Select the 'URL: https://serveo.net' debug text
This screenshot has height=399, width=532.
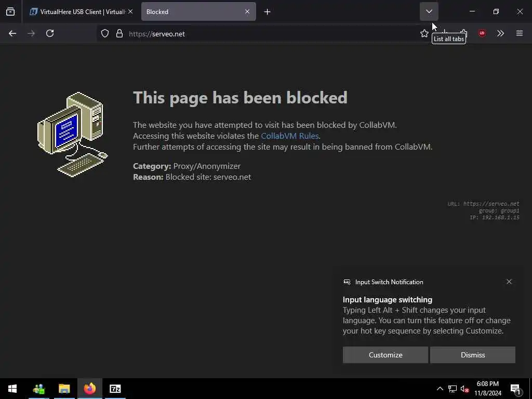483,204
